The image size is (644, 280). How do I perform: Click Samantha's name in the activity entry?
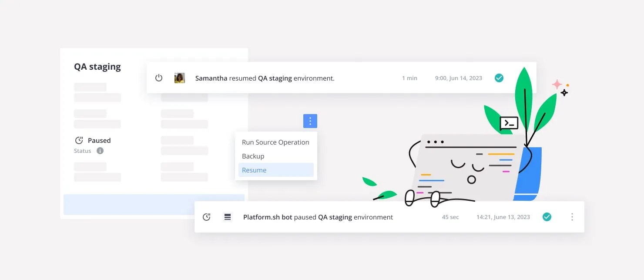(x=211, y=78)
